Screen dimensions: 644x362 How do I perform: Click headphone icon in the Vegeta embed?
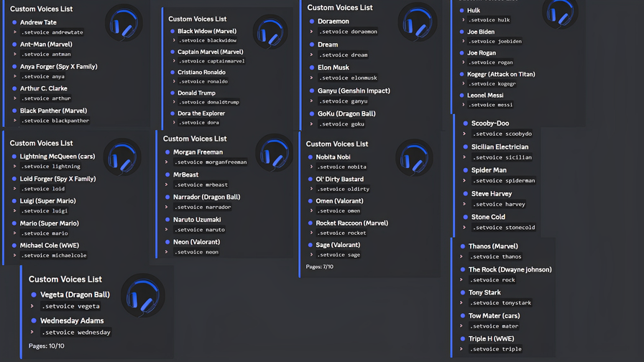click(143, 295)
